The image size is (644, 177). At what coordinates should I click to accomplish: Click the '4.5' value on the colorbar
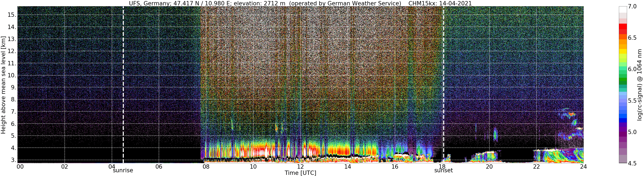point(632,163)
